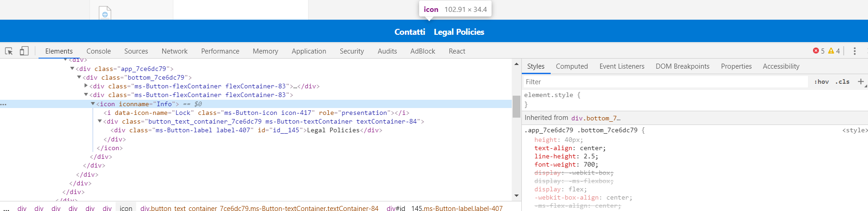This screenshot has width=868, height=211.
Task: Expand the first collapsed ms-Button-flexContainer div
Action: pyautogui.click(x=86, y=86)
